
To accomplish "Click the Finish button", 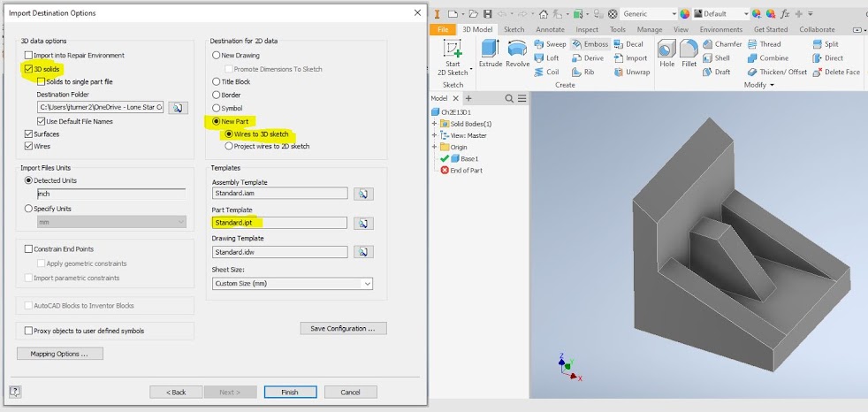I will coord(290,392).
